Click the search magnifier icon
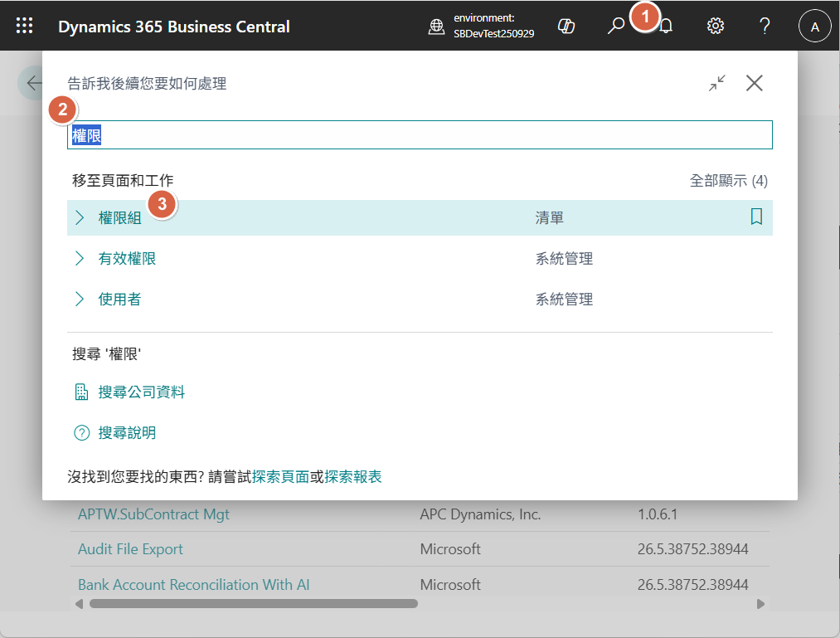Image resolution: width=840 pixels, height=638 pixels. (x=616, y=25)
